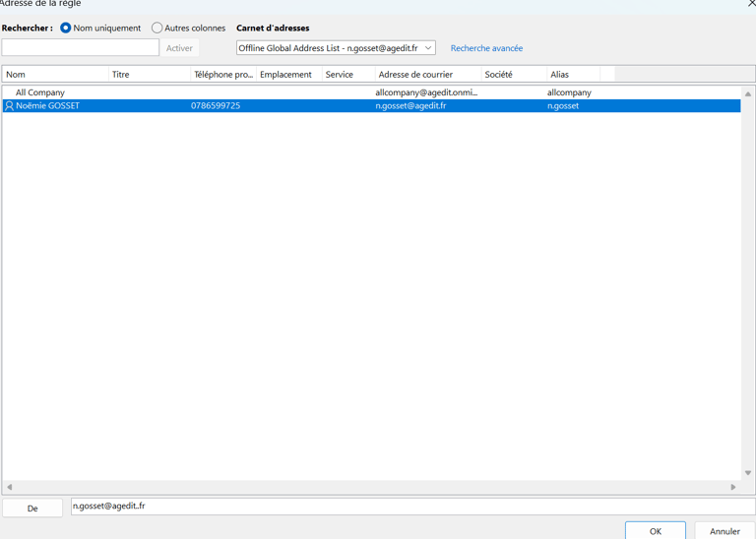Click the 'Adresse de courrier' column header
The height and width of the screenshot is (539, 756).
pos(428,74)
